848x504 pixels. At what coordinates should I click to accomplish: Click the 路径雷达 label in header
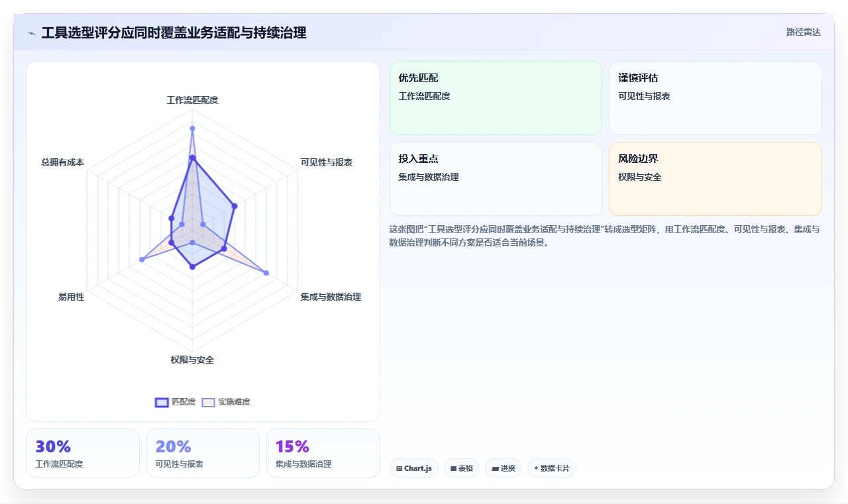[x=803, y=32]
